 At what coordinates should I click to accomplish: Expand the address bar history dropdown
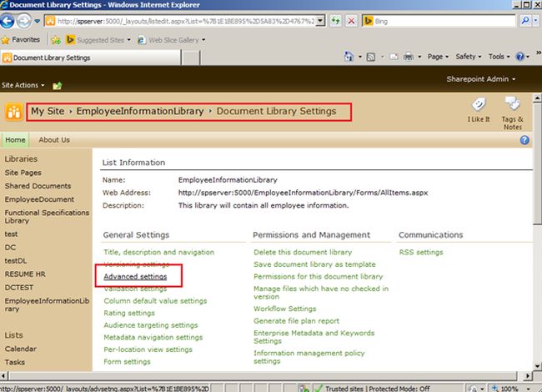[x=320, y=21]
